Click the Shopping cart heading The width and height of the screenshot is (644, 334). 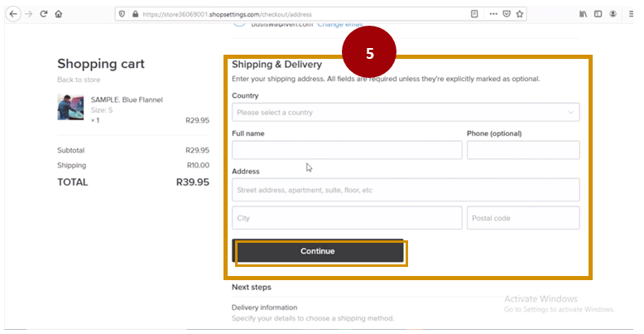tap(101, 64)
